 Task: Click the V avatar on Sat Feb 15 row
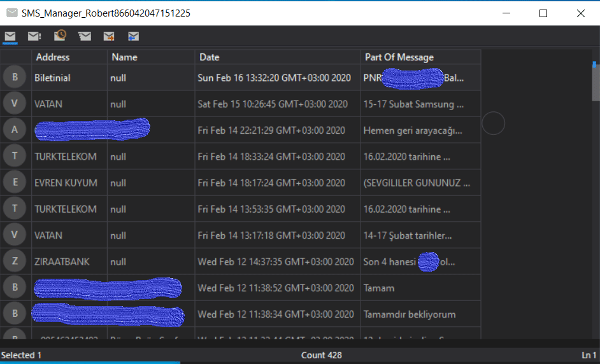(x=15, y=104)
